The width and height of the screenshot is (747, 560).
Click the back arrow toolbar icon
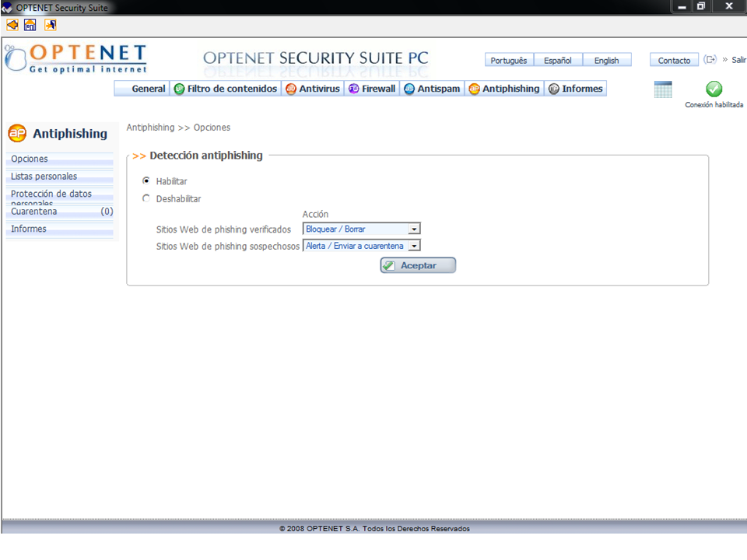pos(12,25)
